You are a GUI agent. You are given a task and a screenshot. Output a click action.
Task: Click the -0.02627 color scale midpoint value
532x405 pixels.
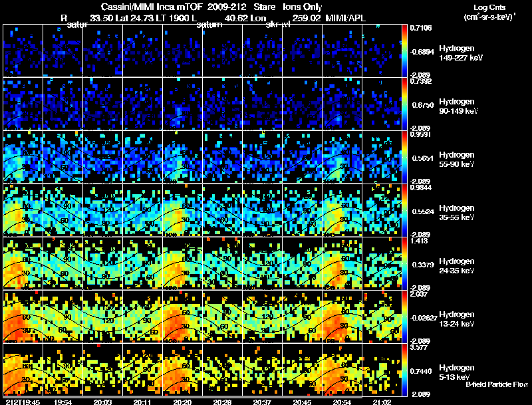click(423, 318)
